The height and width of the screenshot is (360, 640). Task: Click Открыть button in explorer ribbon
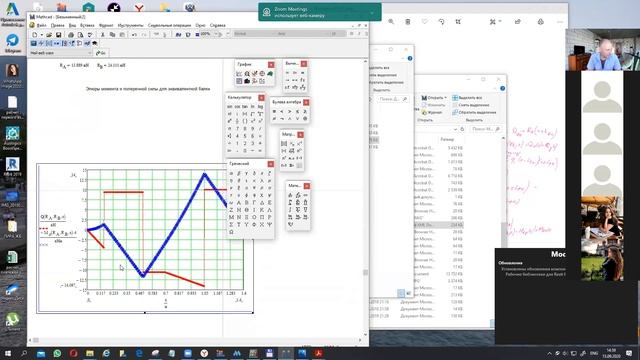pyautogui.click(x=434, y=98)
